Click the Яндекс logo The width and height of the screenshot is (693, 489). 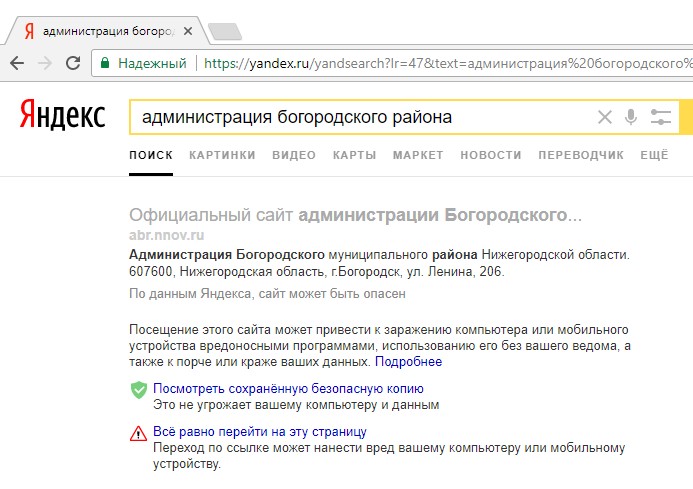pyautogui.click(x=62, y=116)
